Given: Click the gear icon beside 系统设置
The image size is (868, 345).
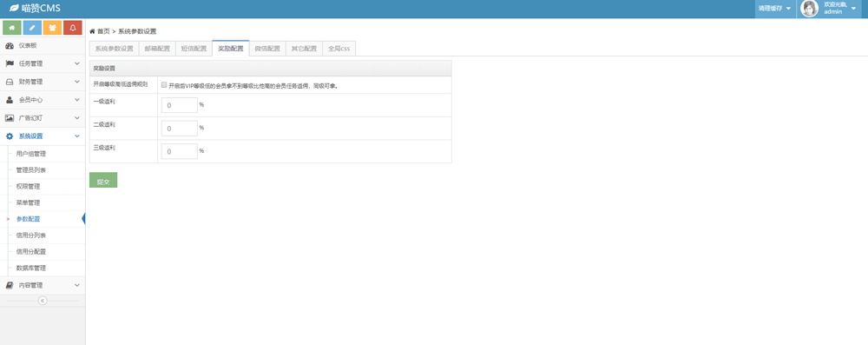Looking at the screenshot, I should [x=10, y=136].
